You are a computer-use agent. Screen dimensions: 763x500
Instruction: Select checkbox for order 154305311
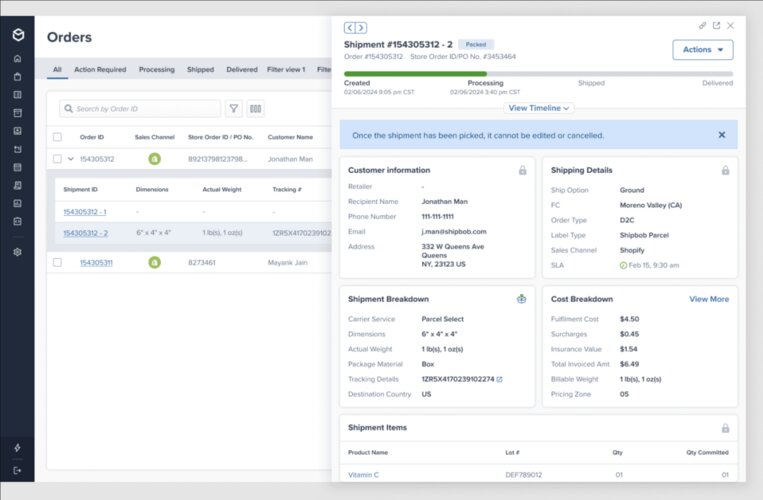click(57, 262)
